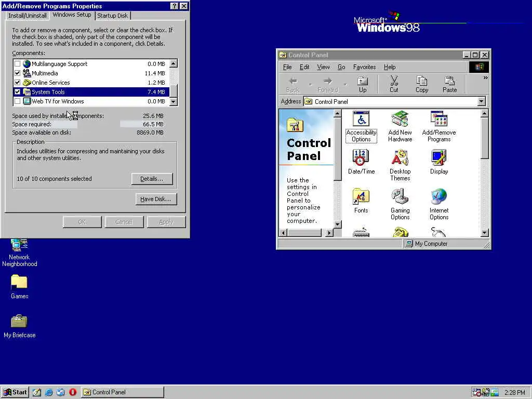Click the Online Services component icon
The height and width of the screenshot is (399, 532).
[27, 83]
